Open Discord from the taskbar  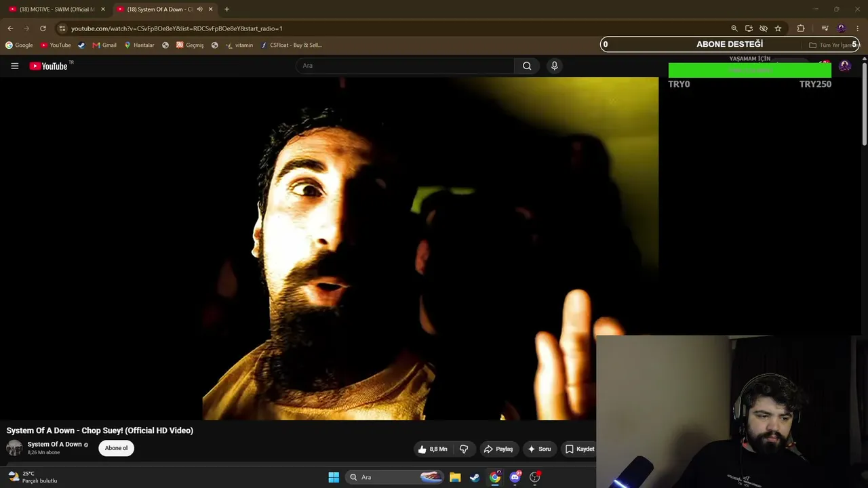coord(515,477)
